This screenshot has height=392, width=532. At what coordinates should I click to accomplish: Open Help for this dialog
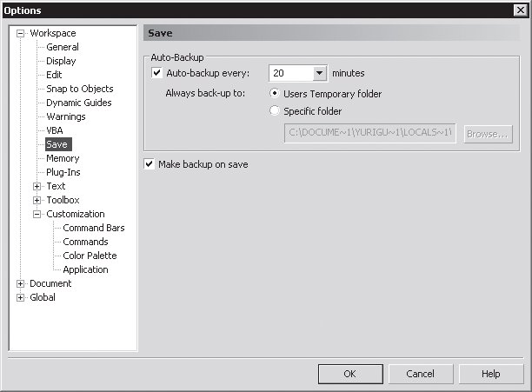[x=490, y=374]
